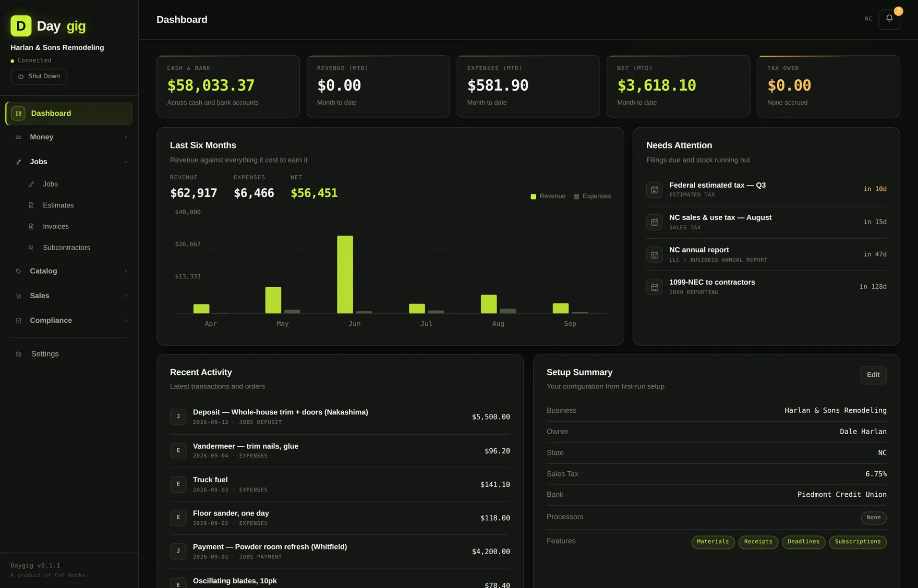The width and height of the screenshot is (918, 588).
Task: Click the May revenue bar
Action: [273, 300]
